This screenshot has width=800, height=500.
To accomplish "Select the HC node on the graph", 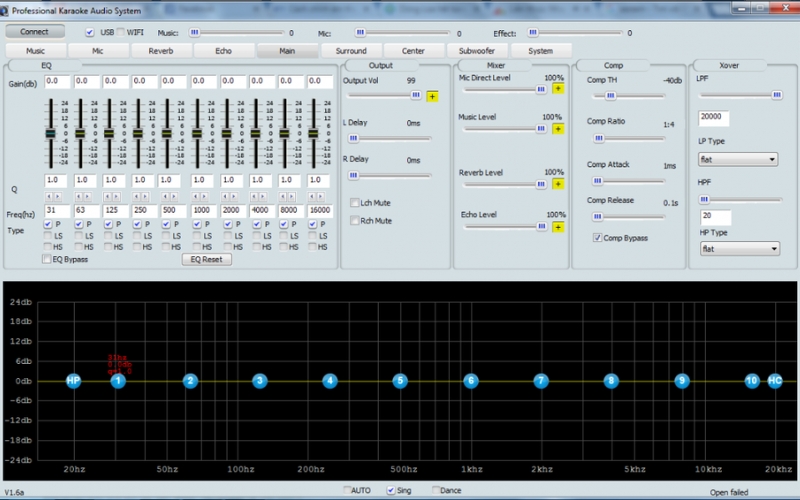I will [775, 381].
